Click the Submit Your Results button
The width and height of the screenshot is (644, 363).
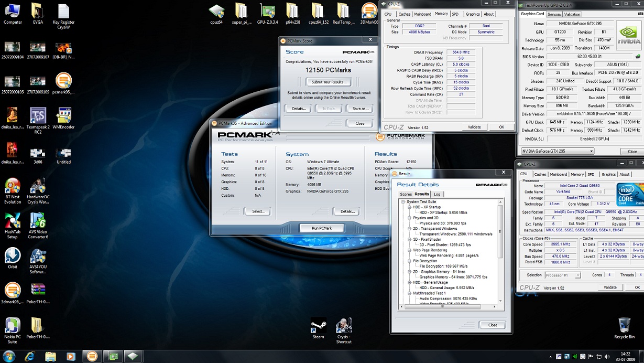coord(329,82)
